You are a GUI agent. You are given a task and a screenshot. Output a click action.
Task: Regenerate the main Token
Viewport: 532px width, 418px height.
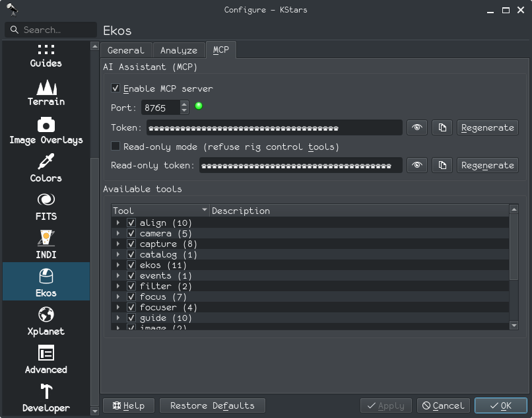(x=487, y=127)
